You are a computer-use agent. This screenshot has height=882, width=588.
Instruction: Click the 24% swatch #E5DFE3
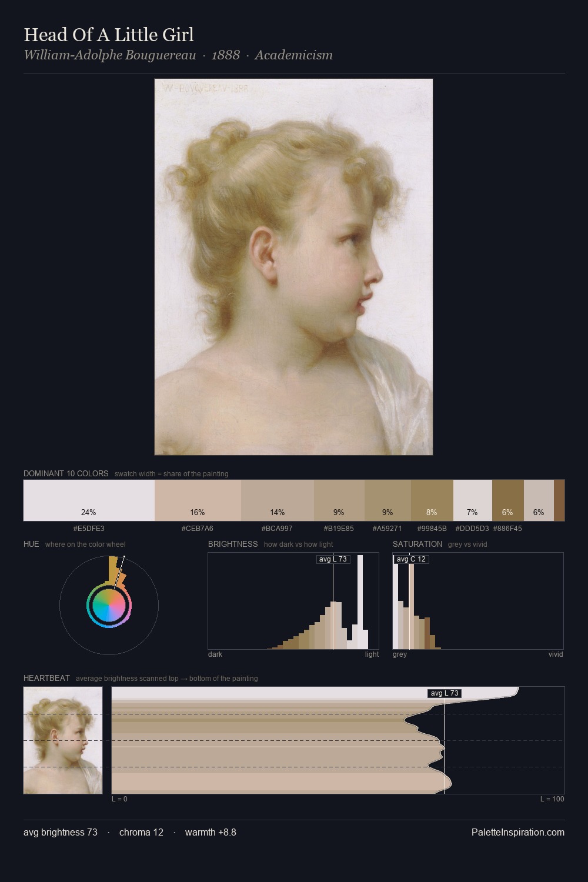coord(89,500)
